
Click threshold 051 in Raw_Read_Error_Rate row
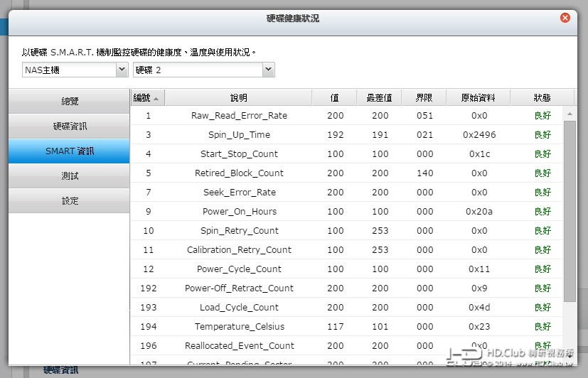pos(425,115)
